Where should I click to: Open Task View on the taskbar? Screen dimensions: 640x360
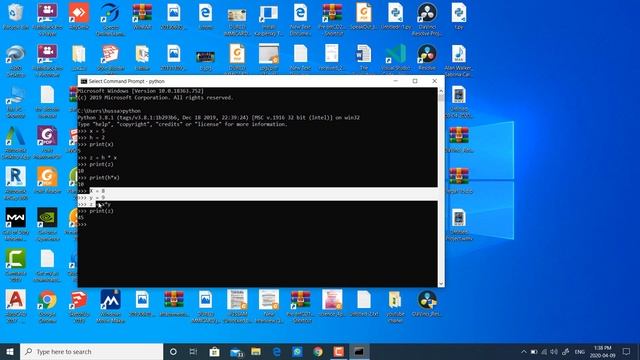(193, 351)
